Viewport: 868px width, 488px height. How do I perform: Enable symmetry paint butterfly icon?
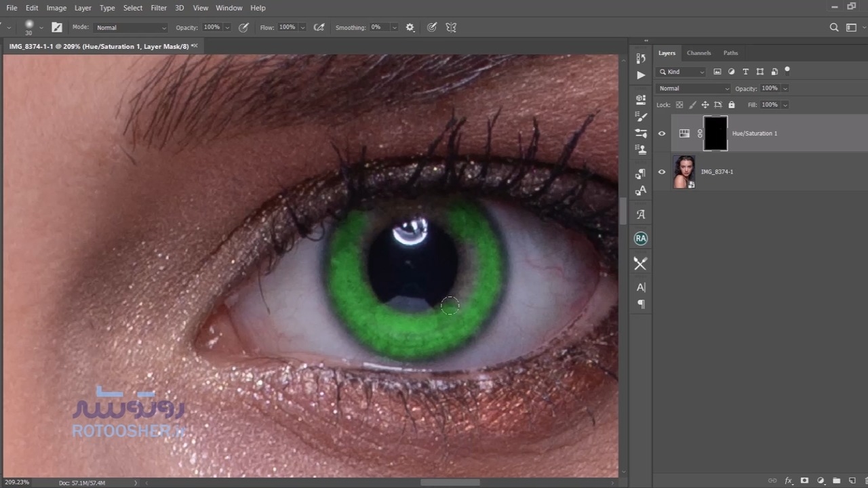[452, 28]
